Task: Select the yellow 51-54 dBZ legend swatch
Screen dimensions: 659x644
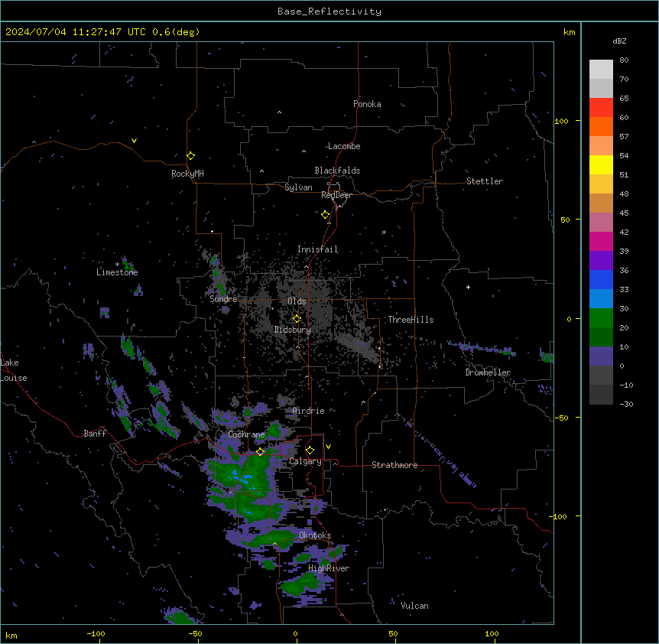Action: point(601,164)
